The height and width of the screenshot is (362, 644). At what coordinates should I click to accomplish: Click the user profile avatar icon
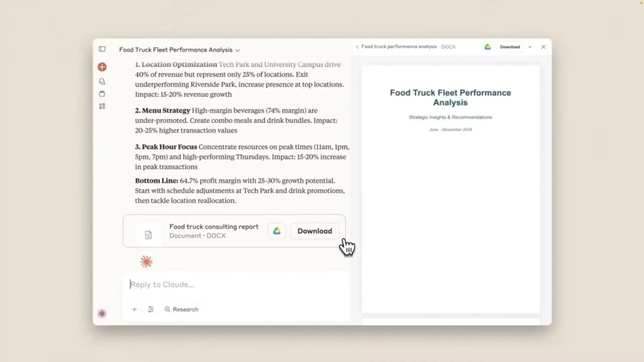click(x=102, y=313)
